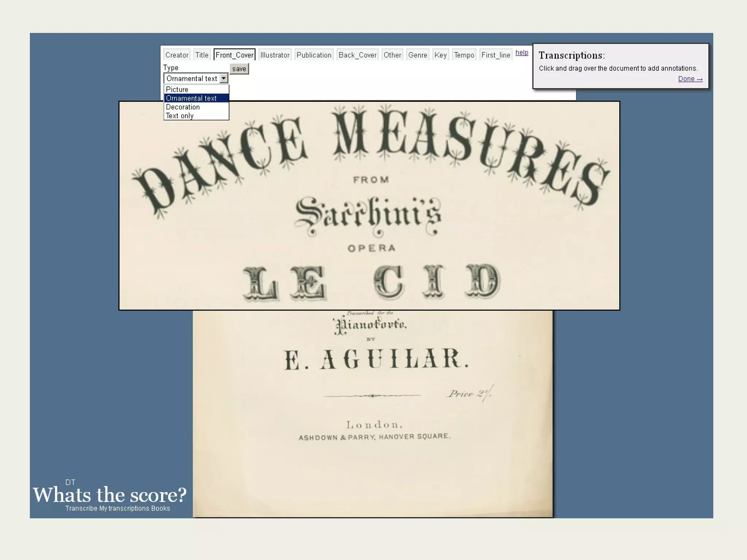Choose Picture from Type list
The width and height of the screenshot is (747, 560).
177,89
